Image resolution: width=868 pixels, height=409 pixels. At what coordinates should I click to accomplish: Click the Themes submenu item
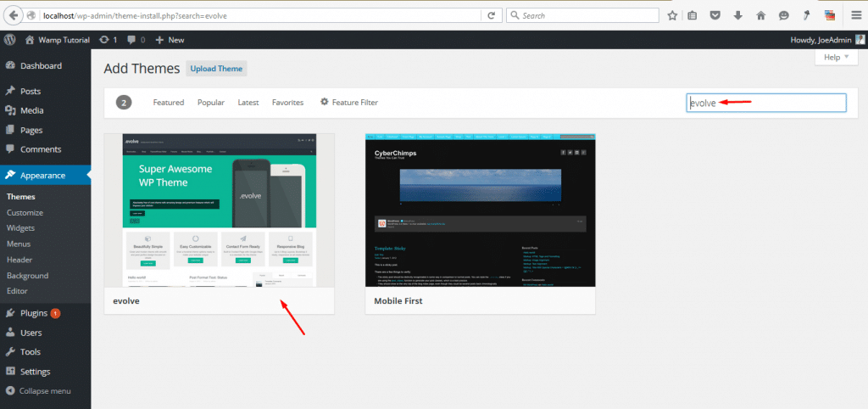[20, 197]
